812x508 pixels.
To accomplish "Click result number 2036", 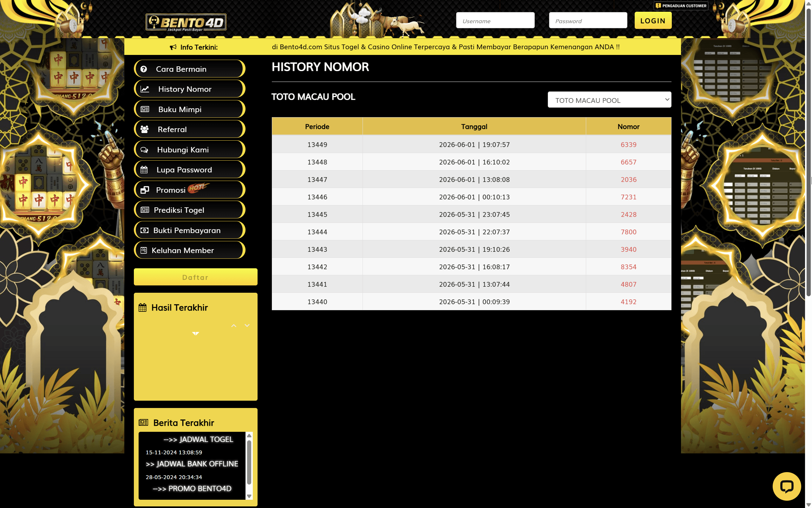I will 628,179.
